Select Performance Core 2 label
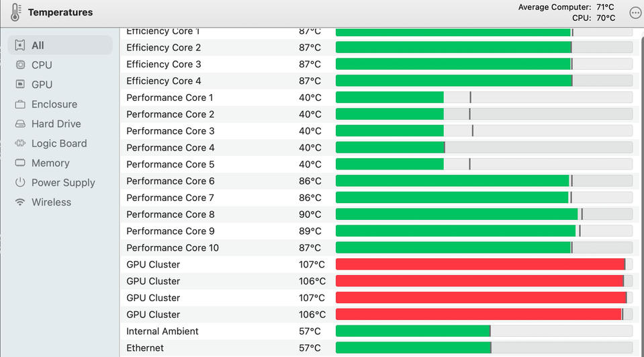 [x=170, y=114]
